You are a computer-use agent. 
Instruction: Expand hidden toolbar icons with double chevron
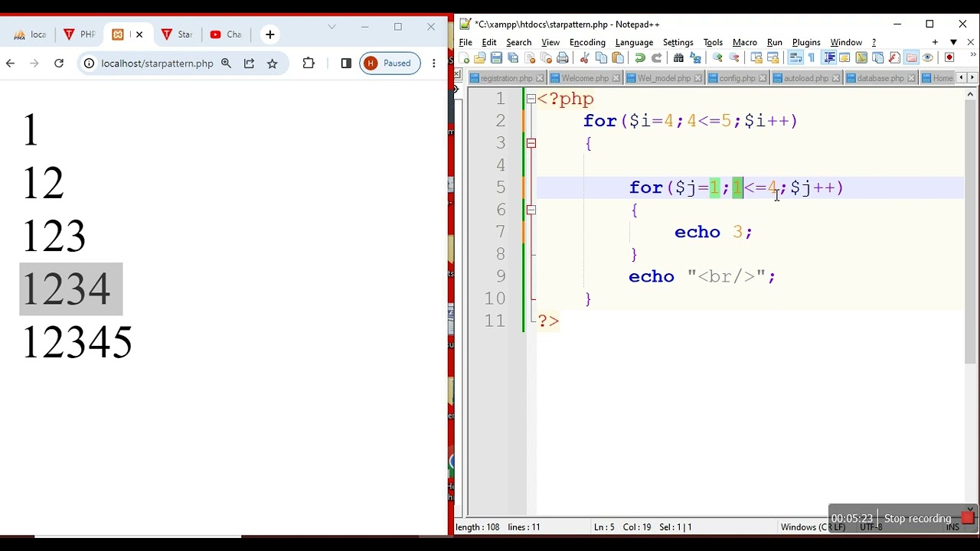[x=972, y=55]
